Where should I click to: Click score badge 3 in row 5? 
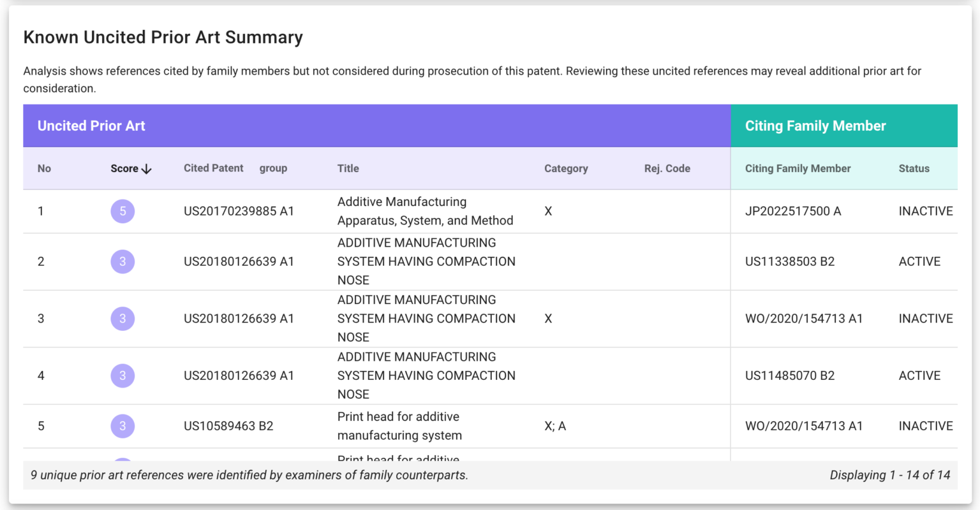click(x=122, y=426)
